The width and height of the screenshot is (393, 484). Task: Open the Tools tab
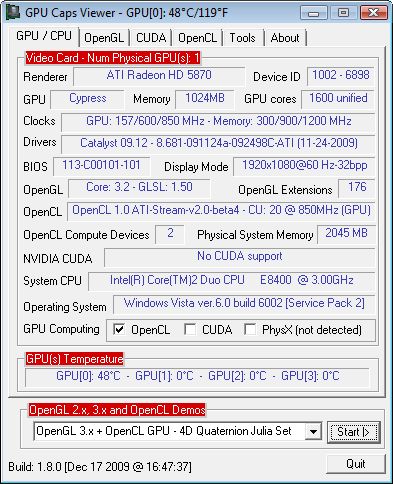click(242, 38)
